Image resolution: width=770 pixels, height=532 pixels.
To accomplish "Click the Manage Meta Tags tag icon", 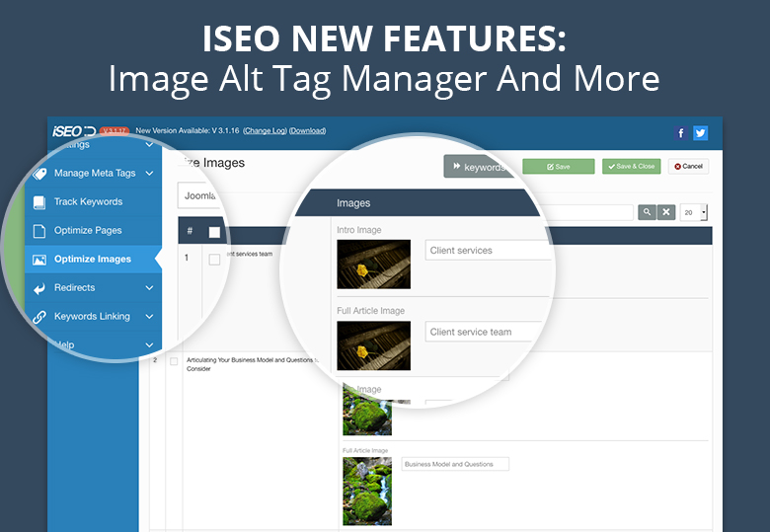I will click(x=39, y=174).
